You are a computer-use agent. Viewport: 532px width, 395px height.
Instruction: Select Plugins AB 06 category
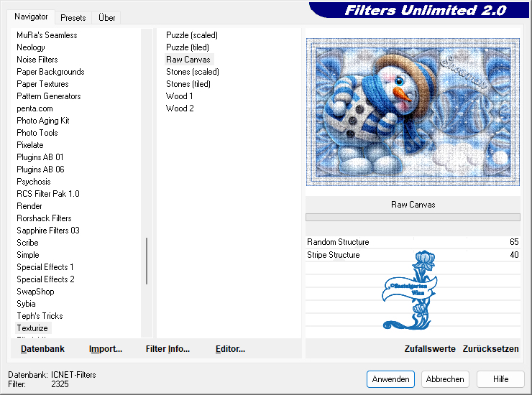[x=40, y=169]
